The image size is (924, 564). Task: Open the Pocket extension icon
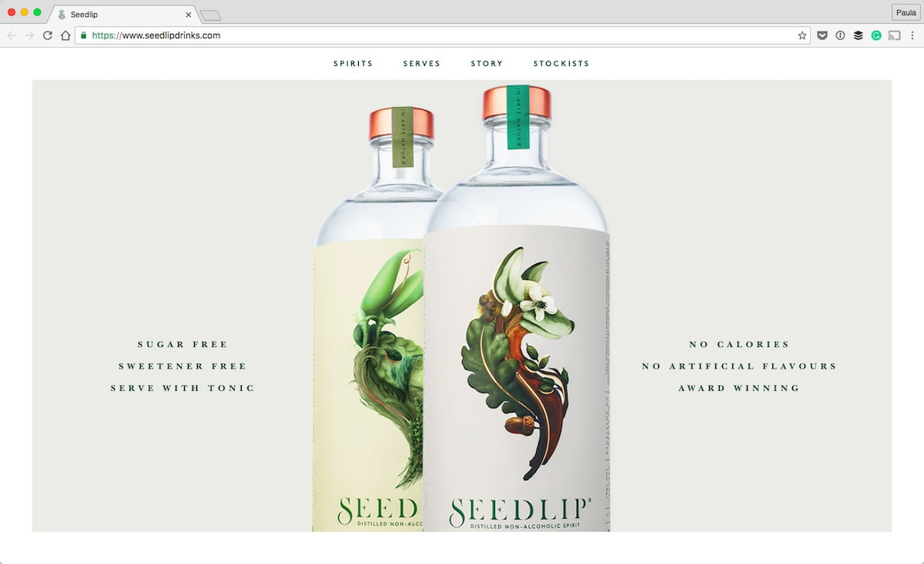tap(822, 35)
